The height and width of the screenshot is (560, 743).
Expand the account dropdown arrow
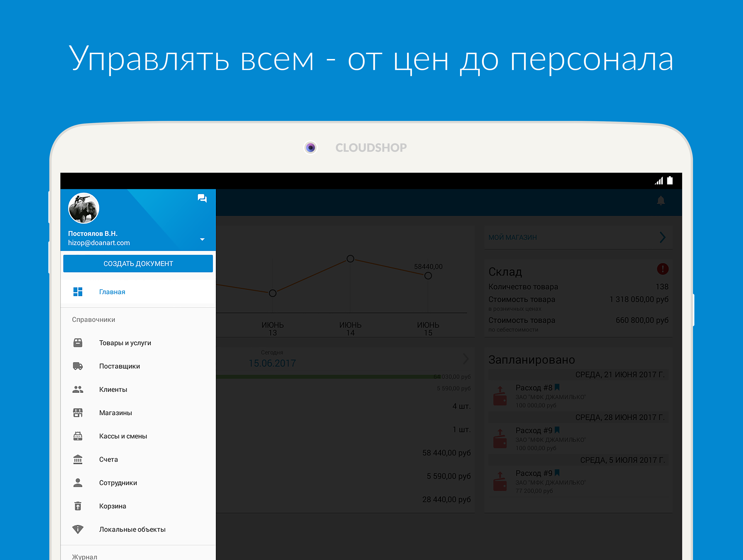pyautogui.click(x=202, y=239)
